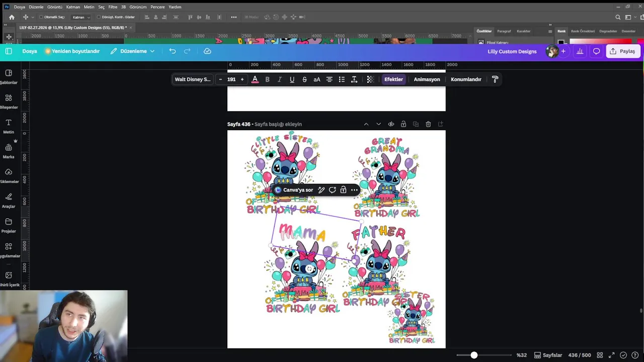The width and height of the screenshot is (644, 362).
Task: Click rotate-sync icon in floating toolbar
Action: [333, 190]
